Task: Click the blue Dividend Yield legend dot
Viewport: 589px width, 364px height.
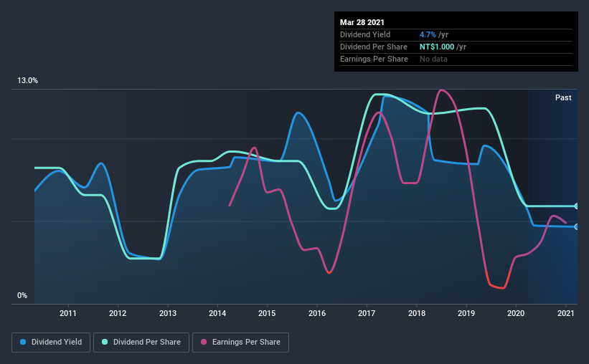Action: coord(23,342)
